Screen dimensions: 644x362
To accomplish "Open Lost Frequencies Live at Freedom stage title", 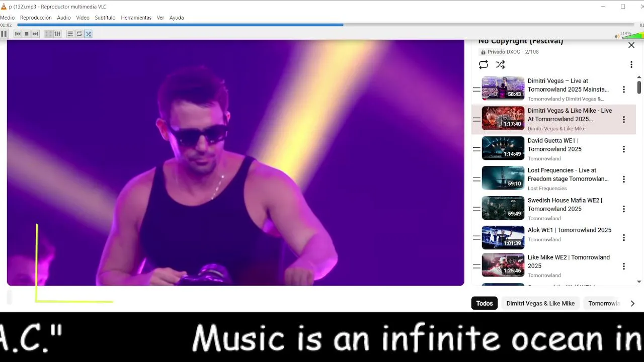I will pyautogui.click(x=568, y=174).
